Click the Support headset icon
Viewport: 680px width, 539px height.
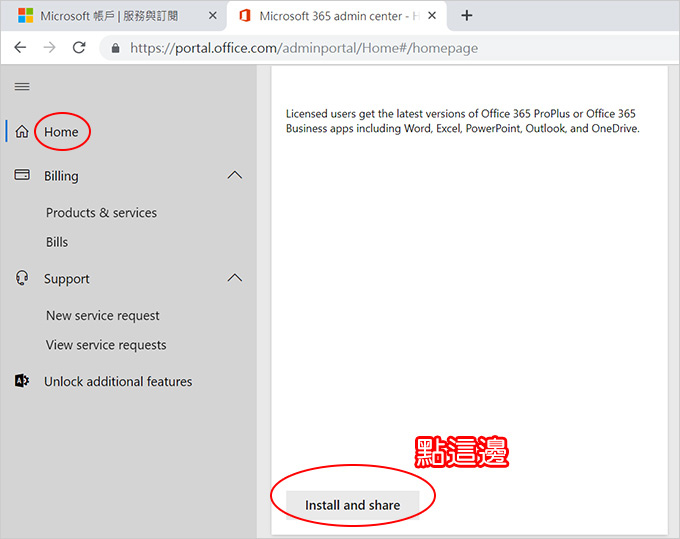(x=22, y=278)
